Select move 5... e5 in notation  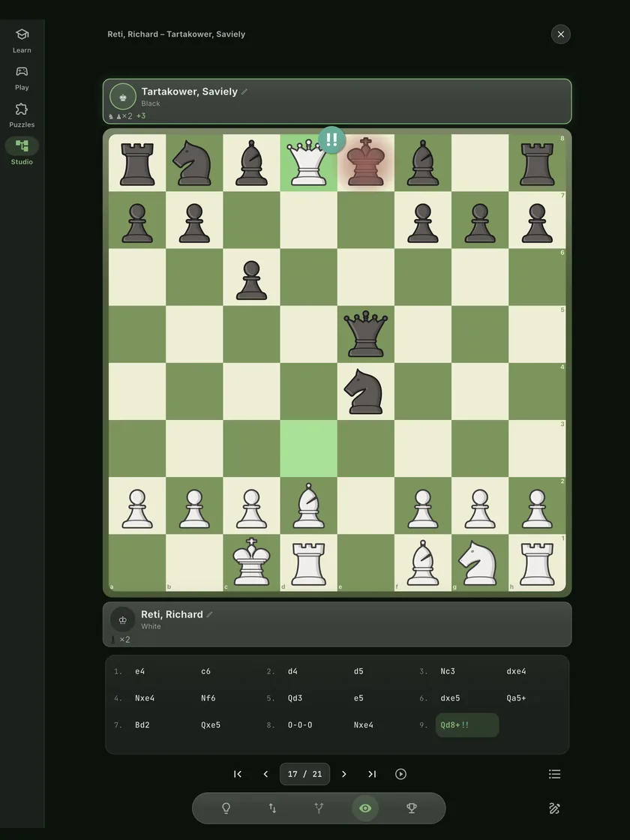[x=358, y=698]
